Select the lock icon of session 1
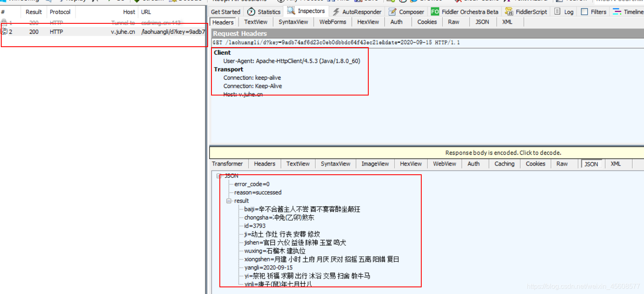 pyautogui.click(x=4, y=23)
